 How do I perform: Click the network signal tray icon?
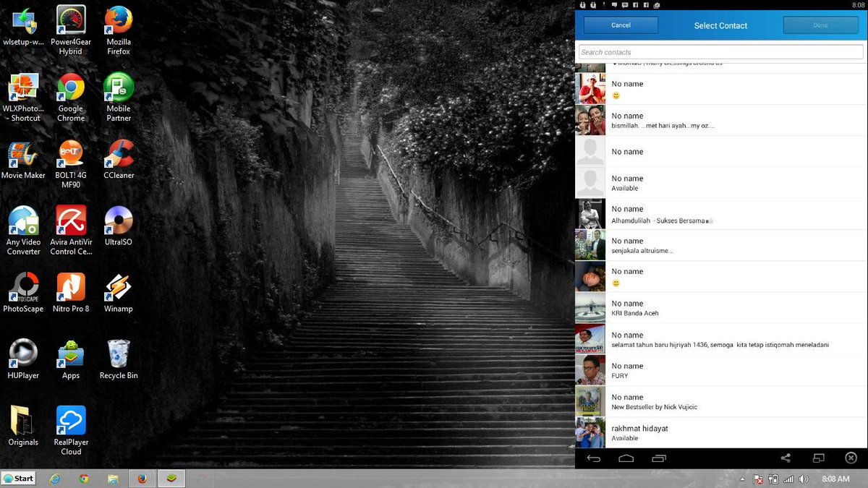coord(788,479)
